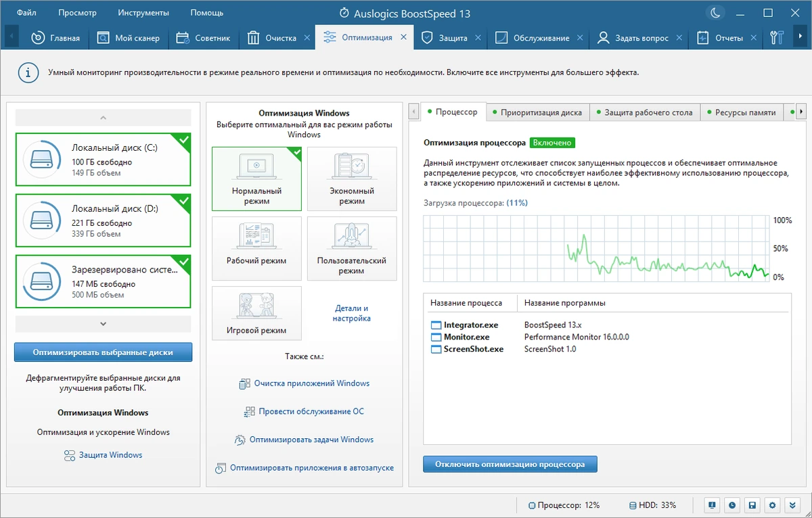This screenshot has height=518, width=812.
Task: Toggle the dark mode moon icon
Action: coord(715,13)
